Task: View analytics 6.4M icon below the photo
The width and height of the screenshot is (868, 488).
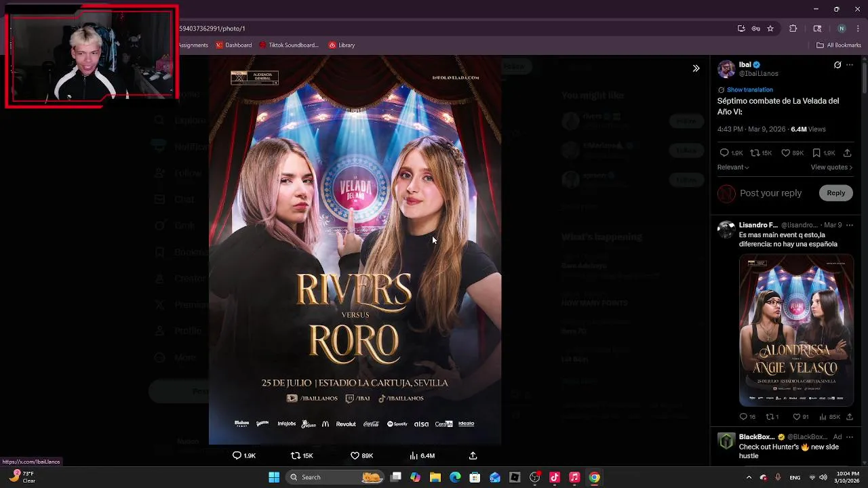Action: point(414,455)
